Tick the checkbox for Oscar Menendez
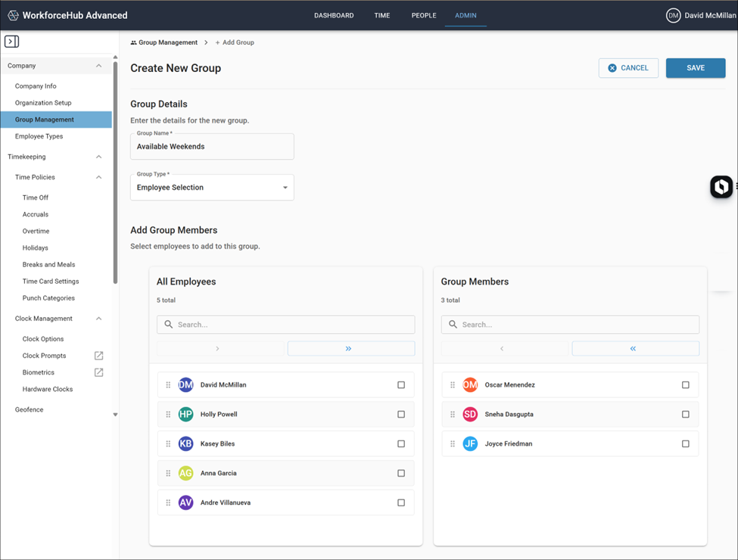The width and height of the screenshot is (738, 560). coord(685,385)
